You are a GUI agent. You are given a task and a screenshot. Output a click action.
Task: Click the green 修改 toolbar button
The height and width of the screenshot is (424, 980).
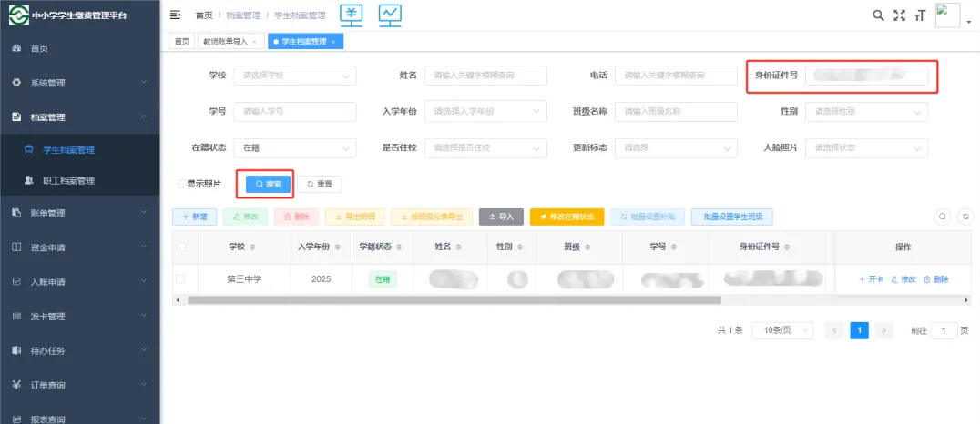(x=246, y=217)
